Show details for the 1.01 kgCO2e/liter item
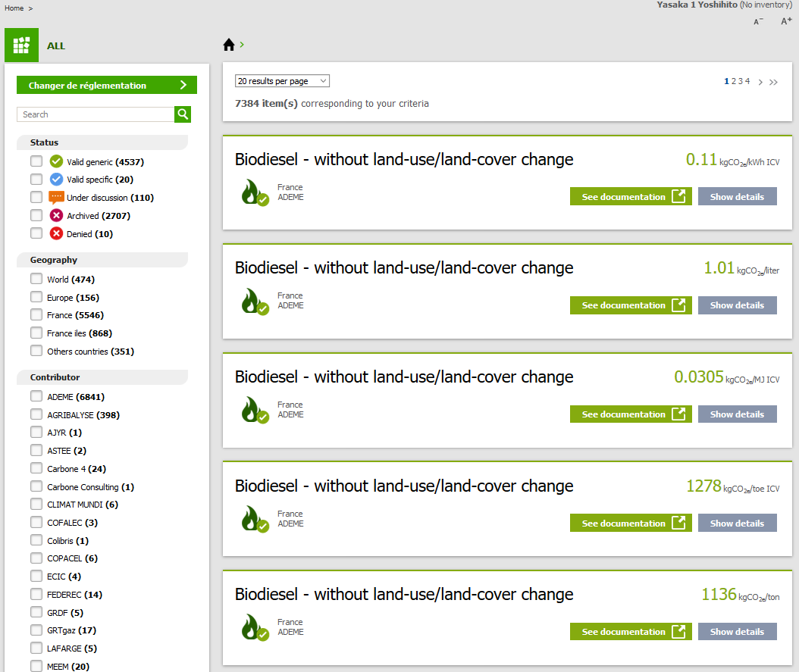This screenshot has height=672, width=799. pos(738,305)
